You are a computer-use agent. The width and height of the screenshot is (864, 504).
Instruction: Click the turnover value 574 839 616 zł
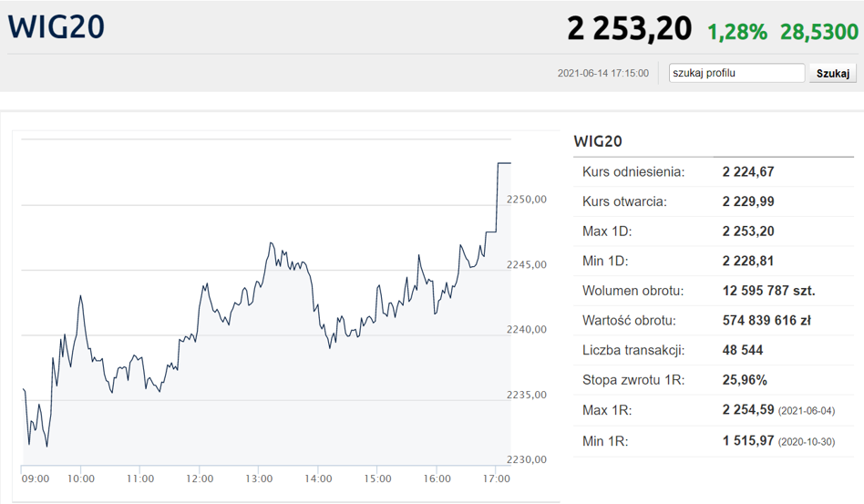(x=766, y=321)
